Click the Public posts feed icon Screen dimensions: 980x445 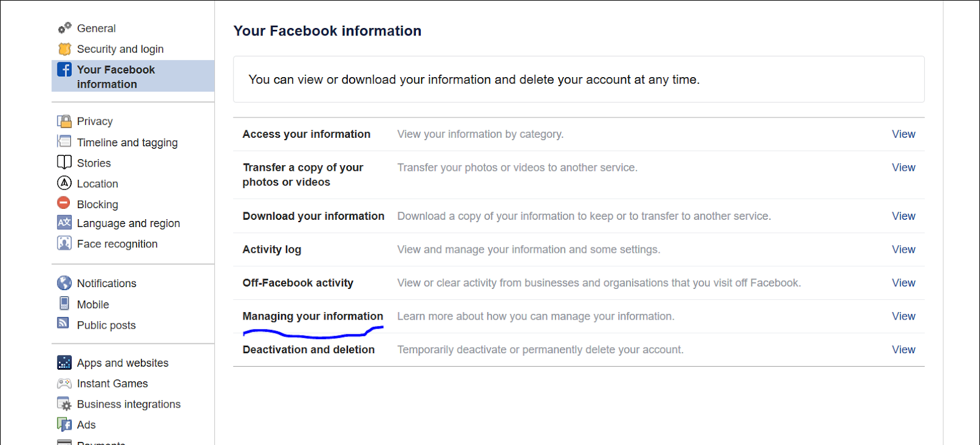63,323
